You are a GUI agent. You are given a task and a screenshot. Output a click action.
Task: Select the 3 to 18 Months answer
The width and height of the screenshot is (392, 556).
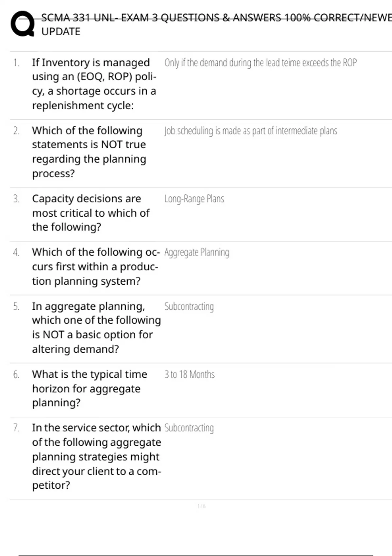coord(189,374)
